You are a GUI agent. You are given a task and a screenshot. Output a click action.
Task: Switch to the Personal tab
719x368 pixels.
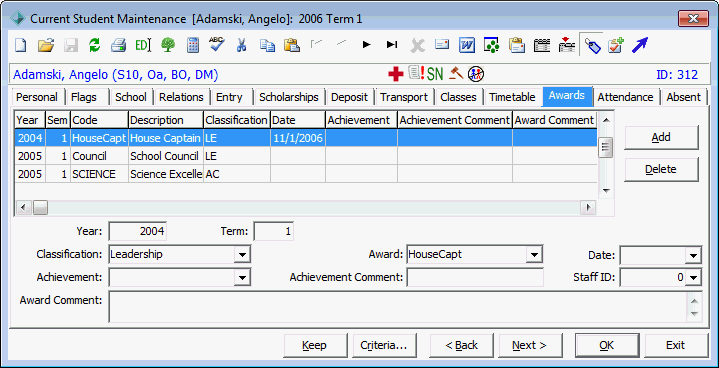tap(37, 97)
